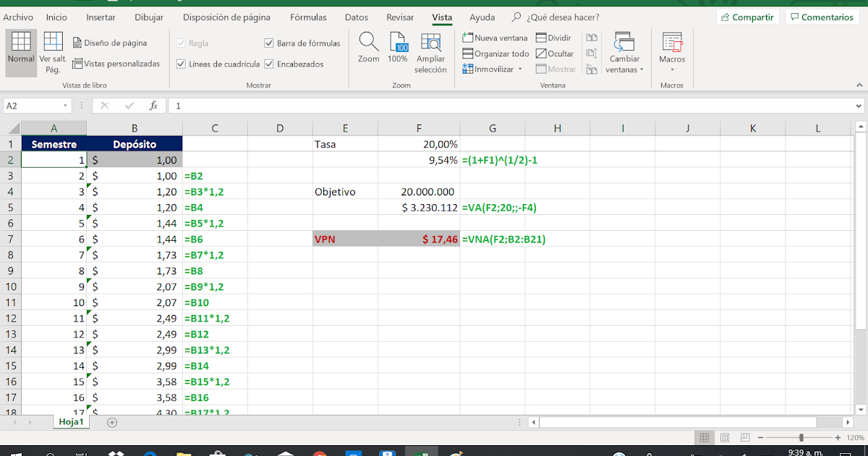Add a new sheet with the plus button
The image size is (868, 456).
[x=111, y=421]
